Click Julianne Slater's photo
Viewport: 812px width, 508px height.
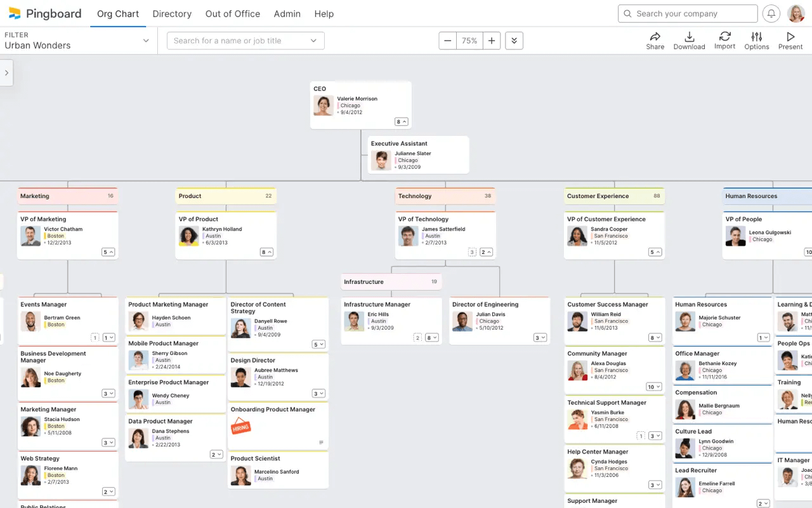tap(381, 160)
